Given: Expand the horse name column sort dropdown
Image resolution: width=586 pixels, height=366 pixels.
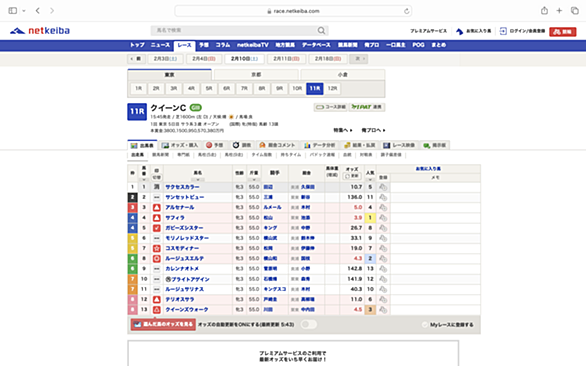Looking at the screenshot, I should [198, 180].
